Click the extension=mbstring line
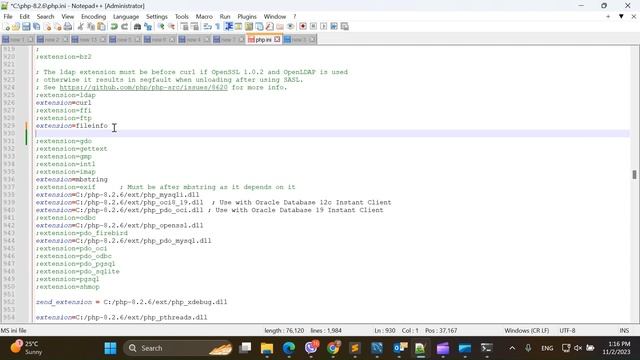Screen dimensions: 640x360 click(71, 179)
